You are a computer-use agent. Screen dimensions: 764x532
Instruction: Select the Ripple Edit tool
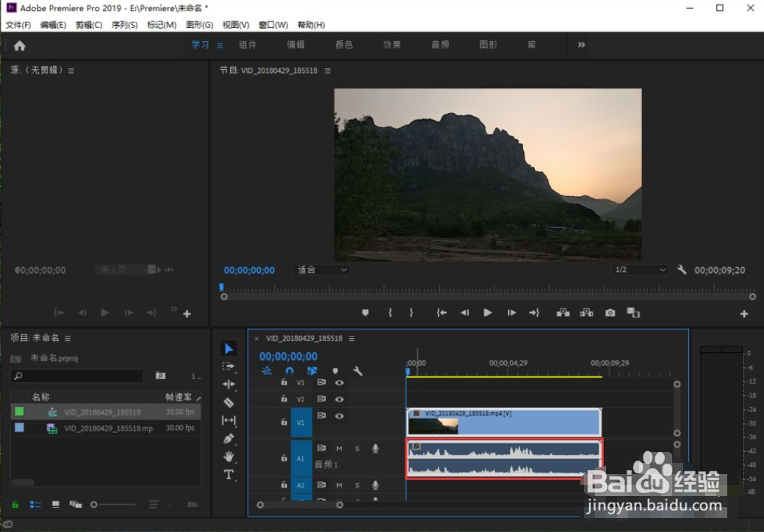tap(228, 384)
